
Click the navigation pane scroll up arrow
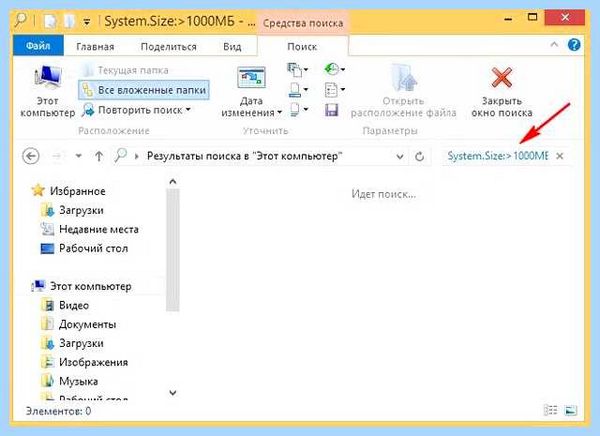(x=173, y=181)
